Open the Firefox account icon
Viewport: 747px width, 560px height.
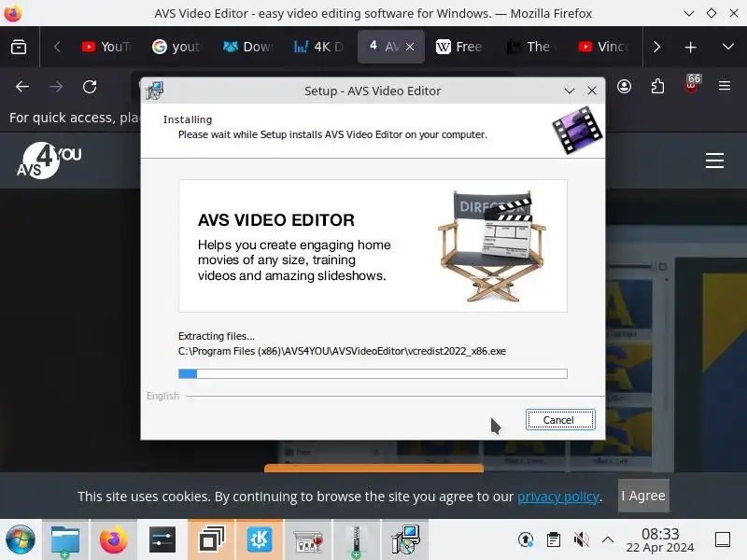624,87
